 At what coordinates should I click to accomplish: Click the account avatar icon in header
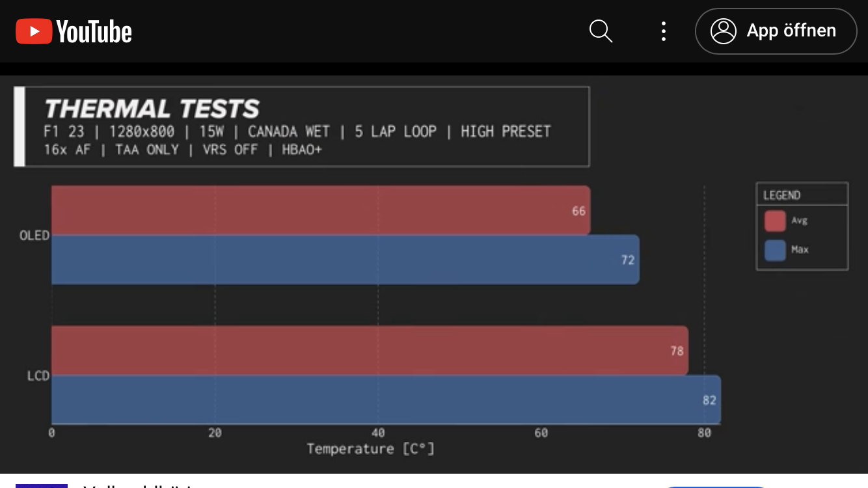pos(723,31)
